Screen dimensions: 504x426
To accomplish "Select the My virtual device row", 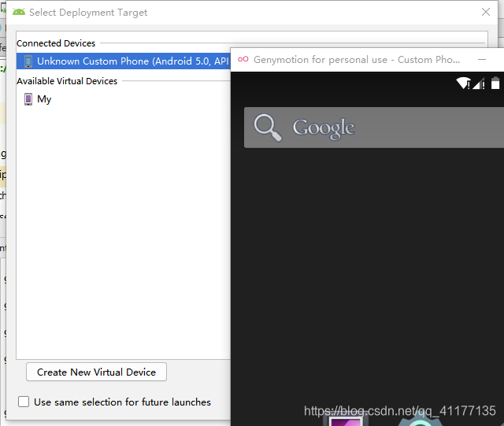I will [124, 99].
